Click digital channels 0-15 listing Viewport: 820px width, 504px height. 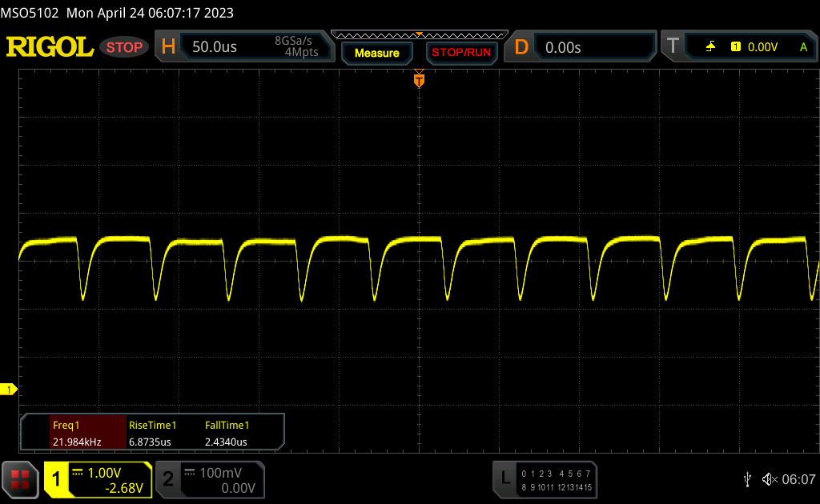tap(557, 481)
